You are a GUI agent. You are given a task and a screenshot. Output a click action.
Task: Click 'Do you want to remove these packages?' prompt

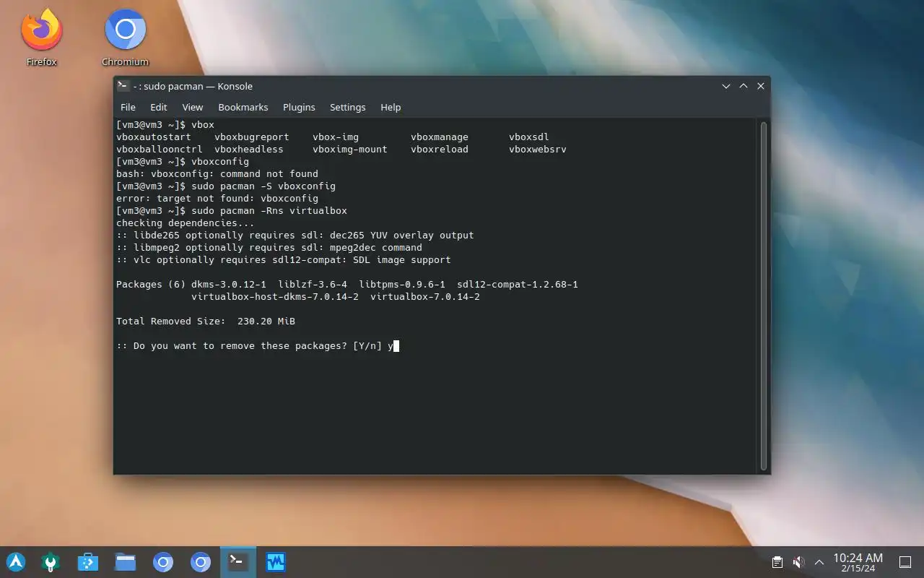tap(240, 346)
